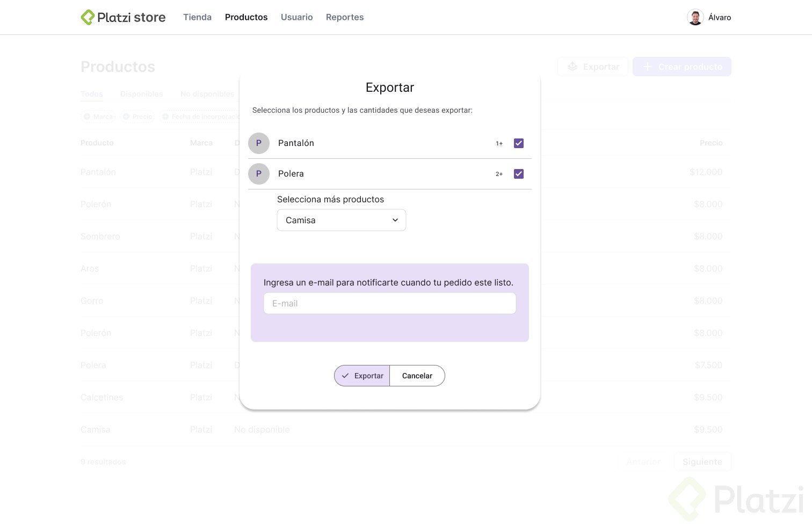
Task: Select the Calcetines row in the products table
Action: coord(405,397)
